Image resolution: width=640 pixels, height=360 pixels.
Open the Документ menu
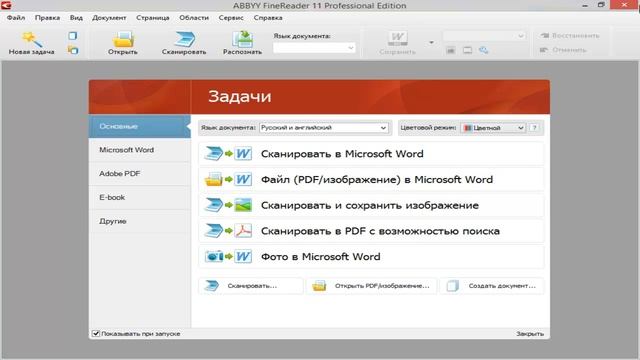click(x=109, y=18)
